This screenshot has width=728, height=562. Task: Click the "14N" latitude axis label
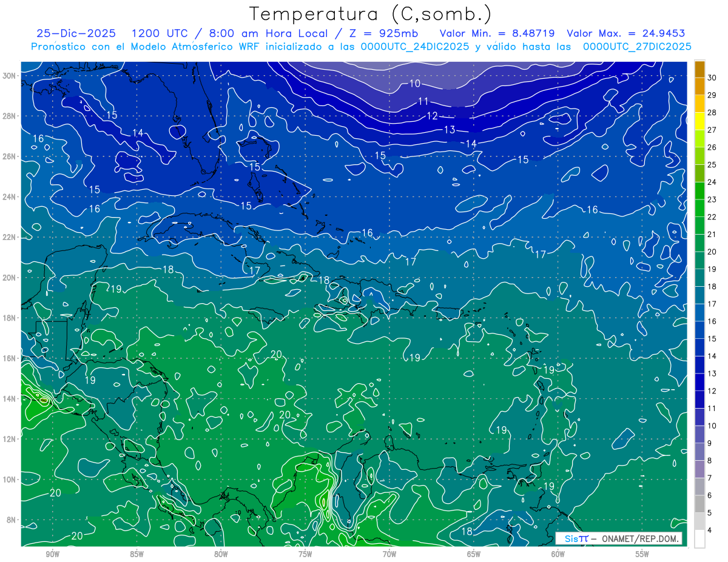point(10,399)
